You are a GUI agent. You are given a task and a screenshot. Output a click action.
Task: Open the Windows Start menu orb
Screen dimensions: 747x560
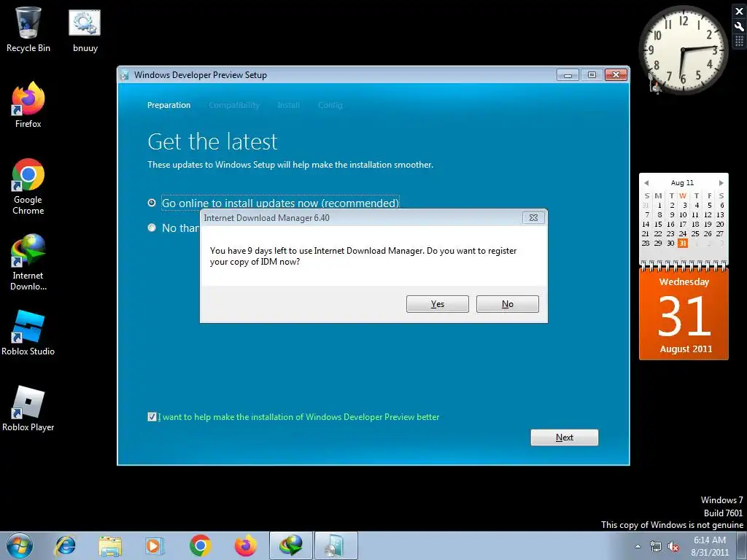(x=20, y=545)
